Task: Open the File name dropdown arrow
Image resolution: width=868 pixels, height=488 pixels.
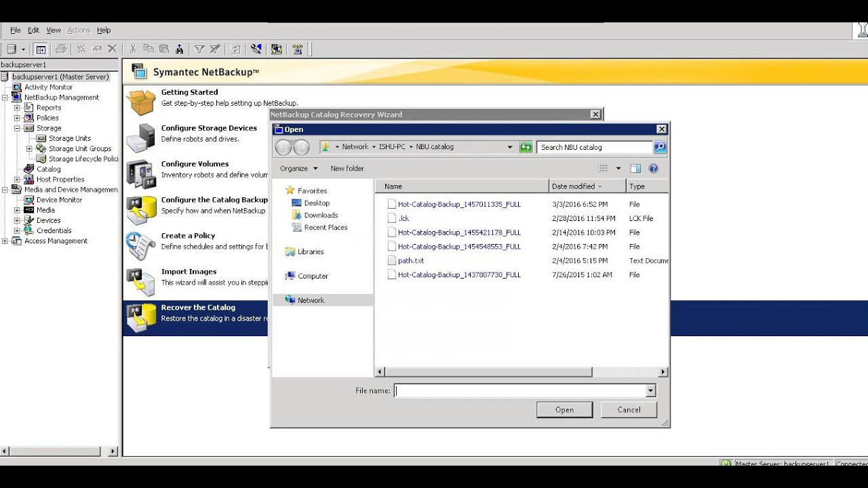Action: click(650, 390)
